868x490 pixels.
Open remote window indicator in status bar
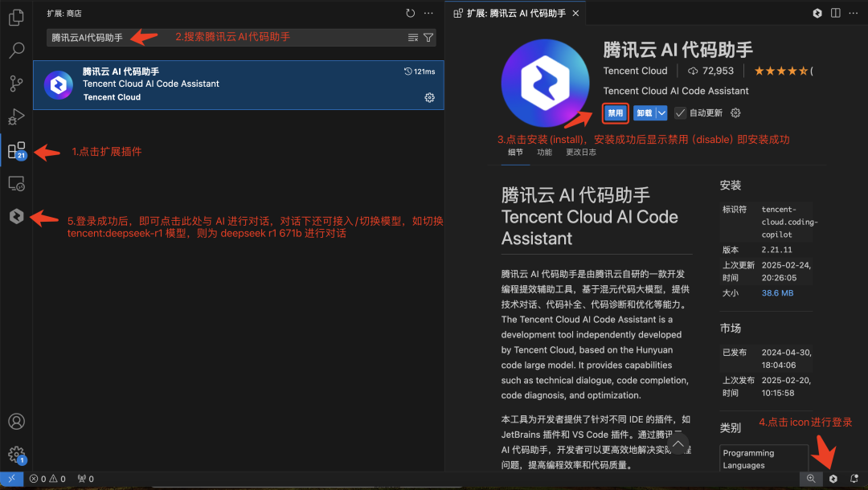[x=11, y=479]
